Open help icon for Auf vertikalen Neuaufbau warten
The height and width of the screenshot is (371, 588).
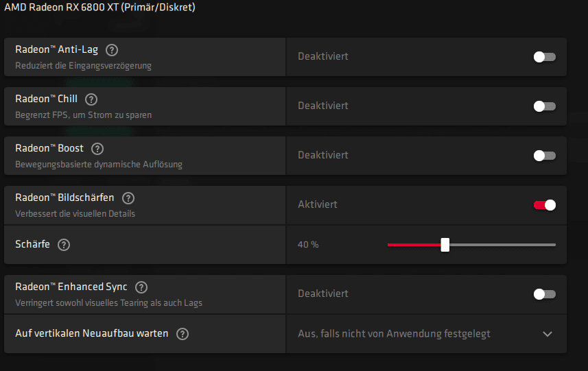pos(183,334)
